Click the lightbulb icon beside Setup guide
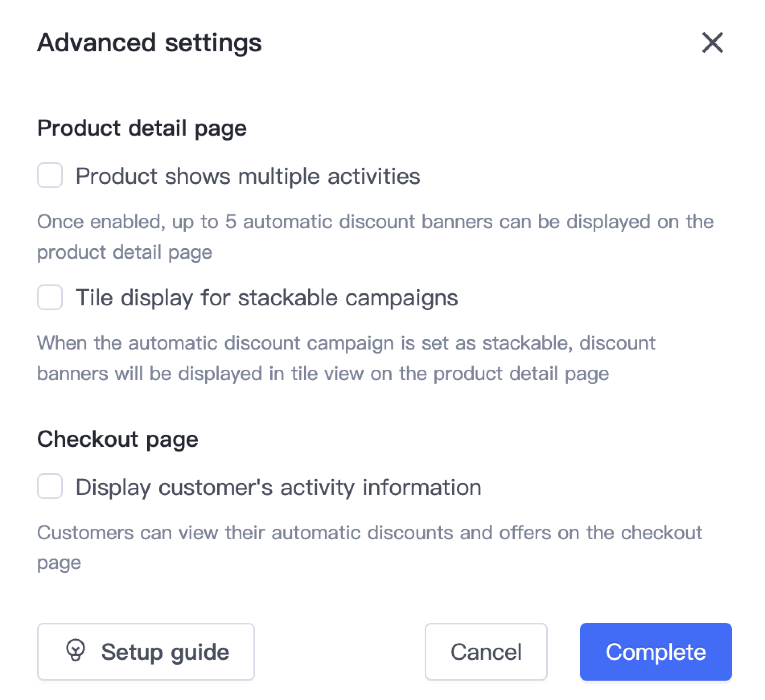The height and width of the screenshot is (700, 765). click(76, 651)
